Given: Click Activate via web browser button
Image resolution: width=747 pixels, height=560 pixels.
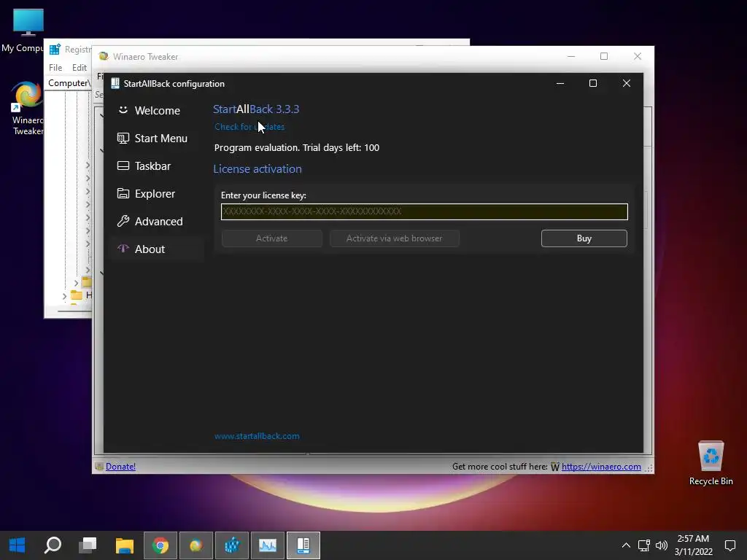Looking at the screenshot, I should click(395, 238).
